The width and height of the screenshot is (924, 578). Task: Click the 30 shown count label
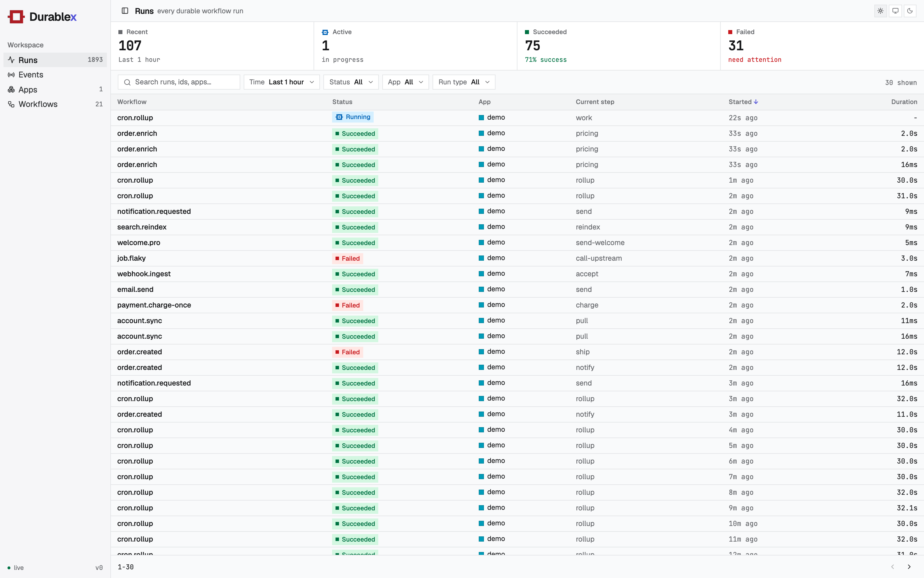[x=901, y=83]
